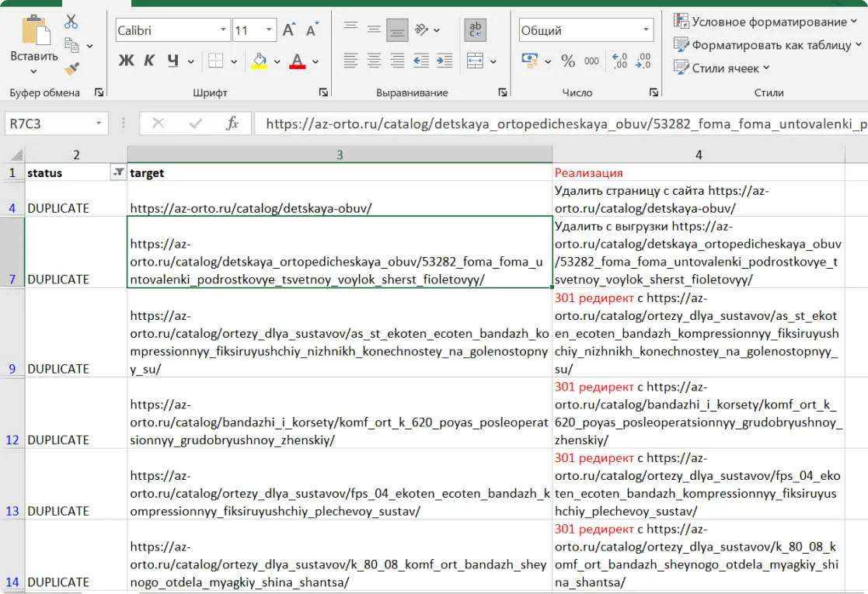The image size is (868, 594).
Task: Toggle italic К formatting
Action: coord(149,61)
